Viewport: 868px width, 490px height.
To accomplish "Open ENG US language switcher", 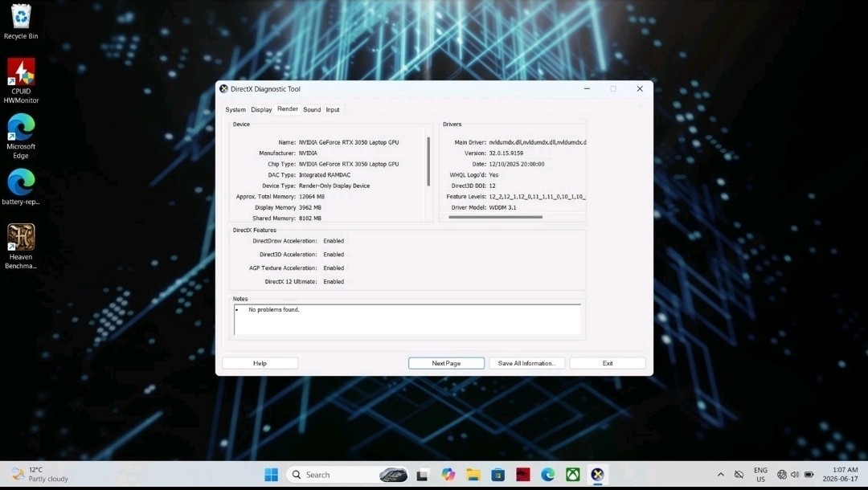I will 760,475.
